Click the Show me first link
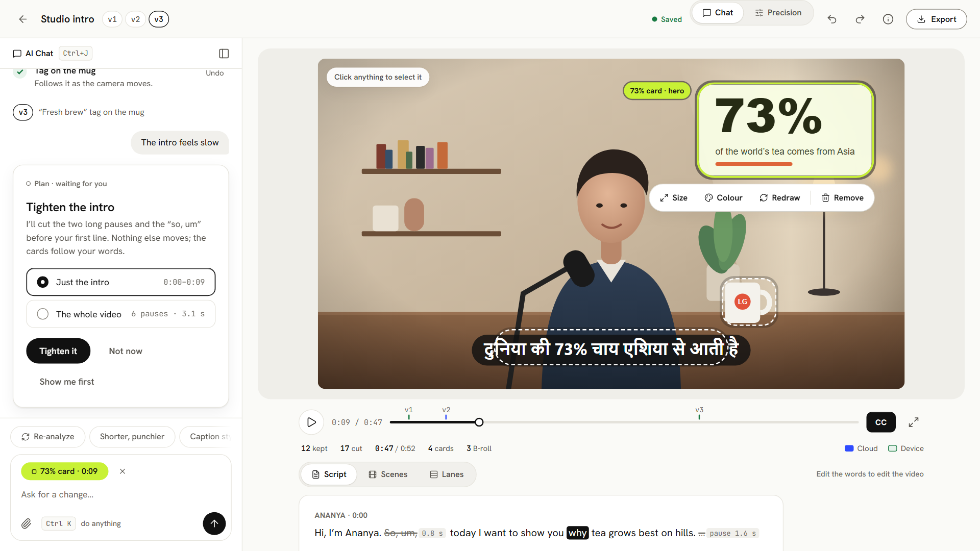Viewport: 980px width, 551px height. click(67, 382)
